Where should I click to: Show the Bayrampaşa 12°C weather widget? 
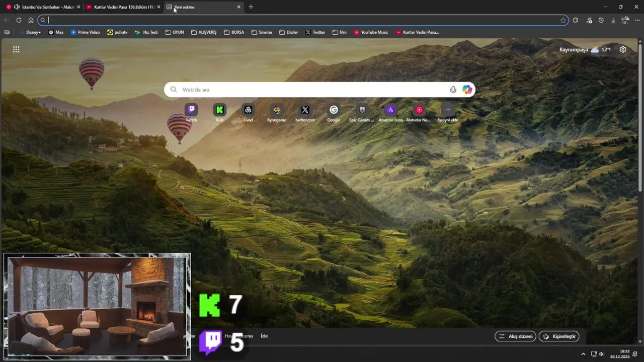(x=585, y=49)
